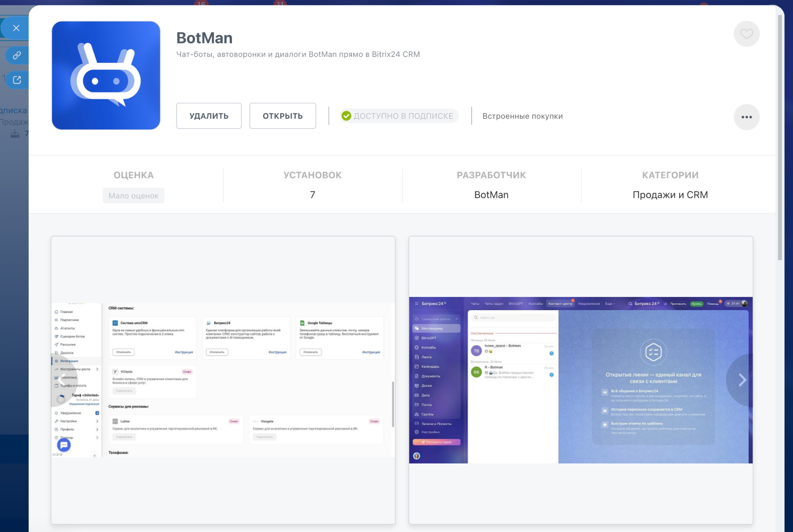Show next screenshot with right chevron arrow
The height and width of the screenshot is (532, 793).
click(742, 380)
